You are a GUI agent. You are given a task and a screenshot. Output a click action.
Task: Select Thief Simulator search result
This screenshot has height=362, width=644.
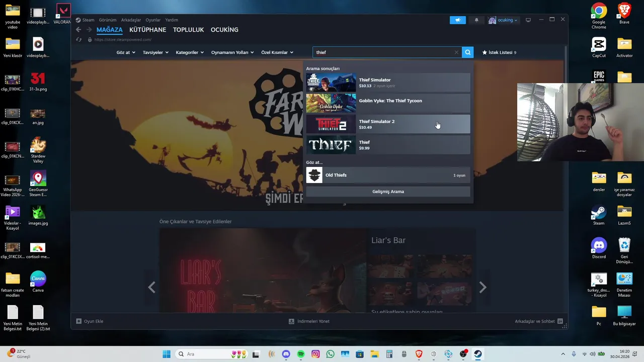(388, 82)
